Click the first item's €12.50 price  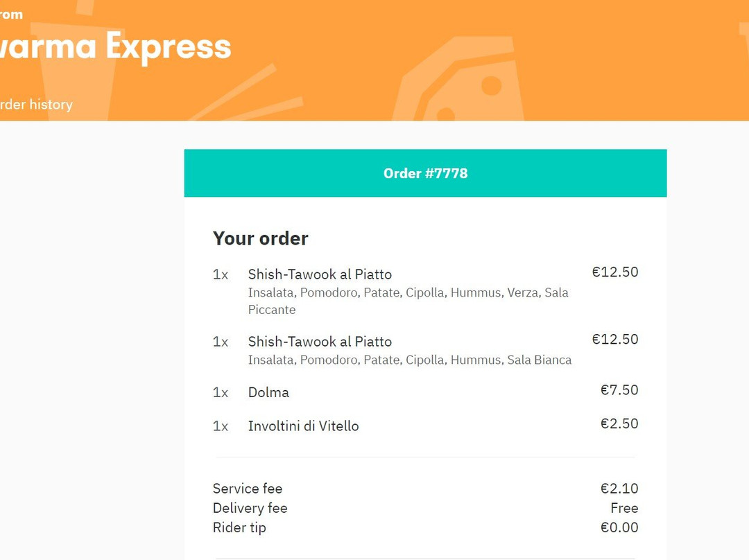(614, 272)
